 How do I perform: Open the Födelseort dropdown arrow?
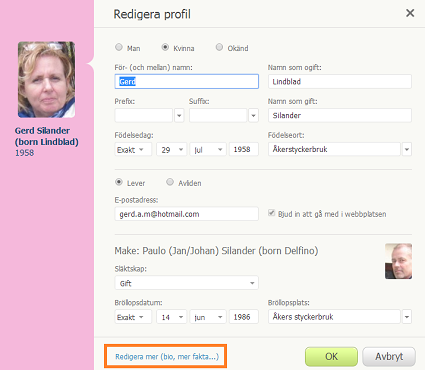(407, 149)
